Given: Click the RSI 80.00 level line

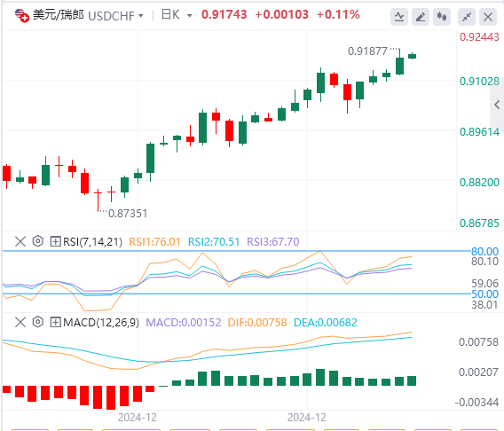Looking at the screenshot, I should 236,251.
